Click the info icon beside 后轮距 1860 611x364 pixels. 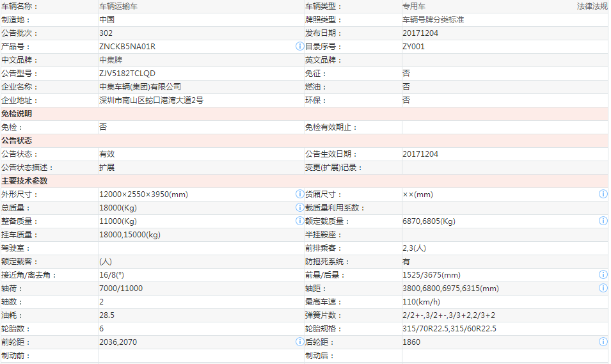603,342
